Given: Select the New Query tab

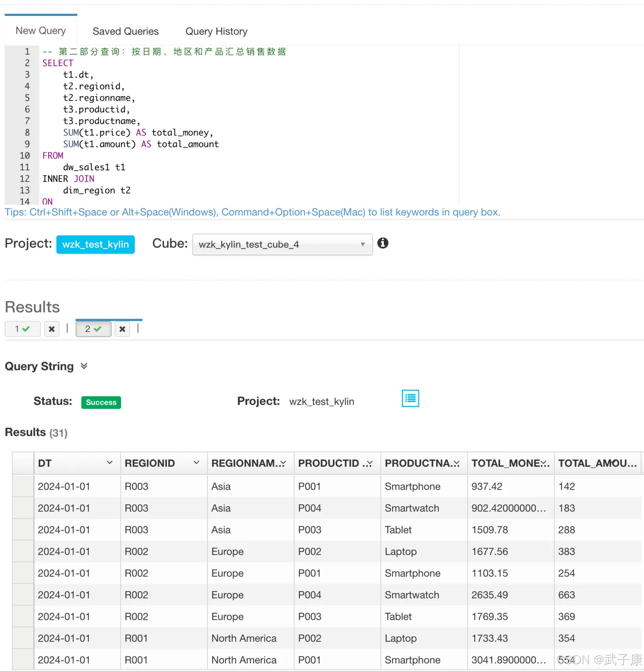Looking at the screenshot, I should click(x=41, y=31).
